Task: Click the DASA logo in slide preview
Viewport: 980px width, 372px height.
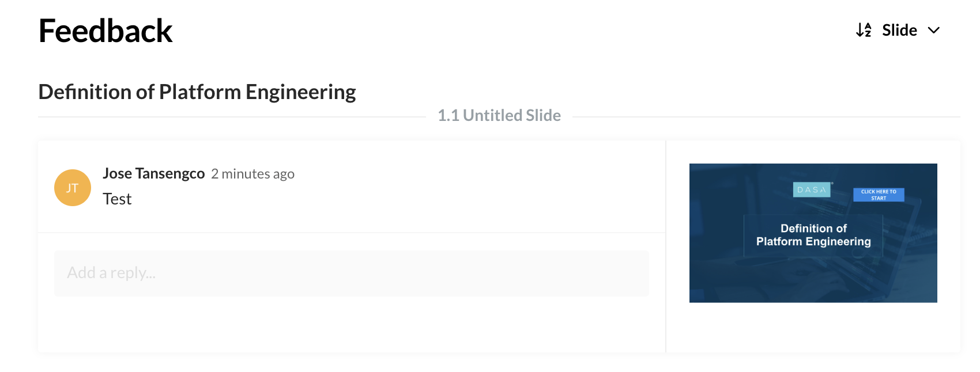Action: [812, 189]
